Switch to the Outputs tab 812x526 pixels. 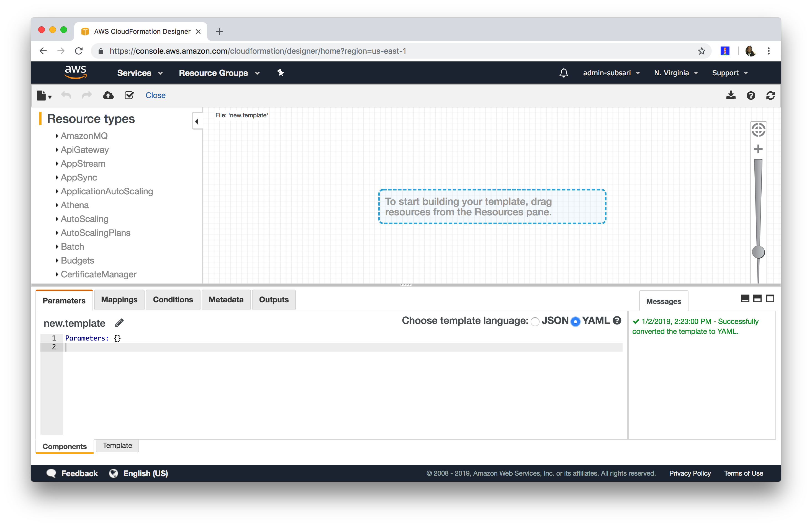coord(274,300)
